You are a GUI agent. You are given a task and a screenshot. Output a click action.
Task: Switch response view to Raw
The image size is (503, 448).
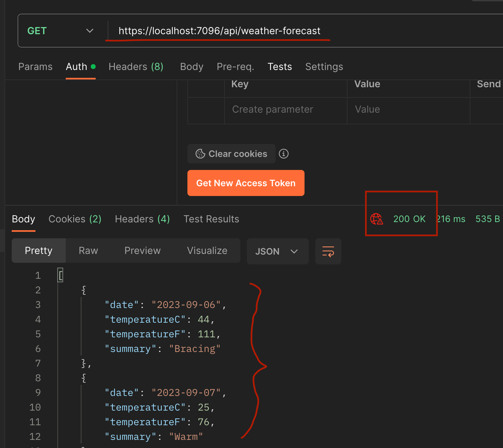pos(88,251)
